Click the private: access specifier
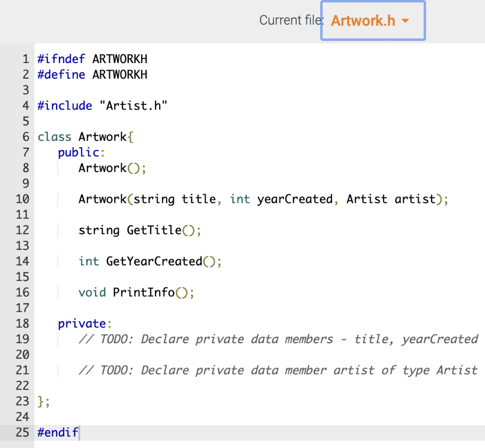This screenshot has height=448, width=485. tap(83, 323)
